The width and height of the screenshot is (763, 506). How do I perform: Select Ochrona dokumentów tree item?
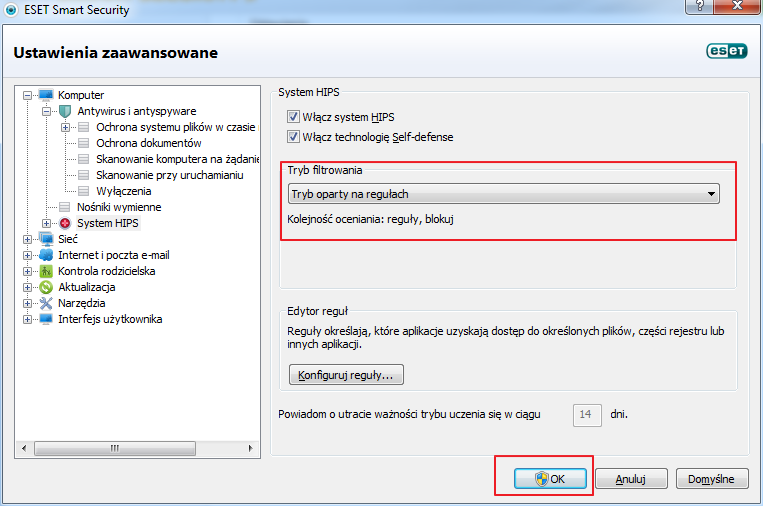pos(148,143)
